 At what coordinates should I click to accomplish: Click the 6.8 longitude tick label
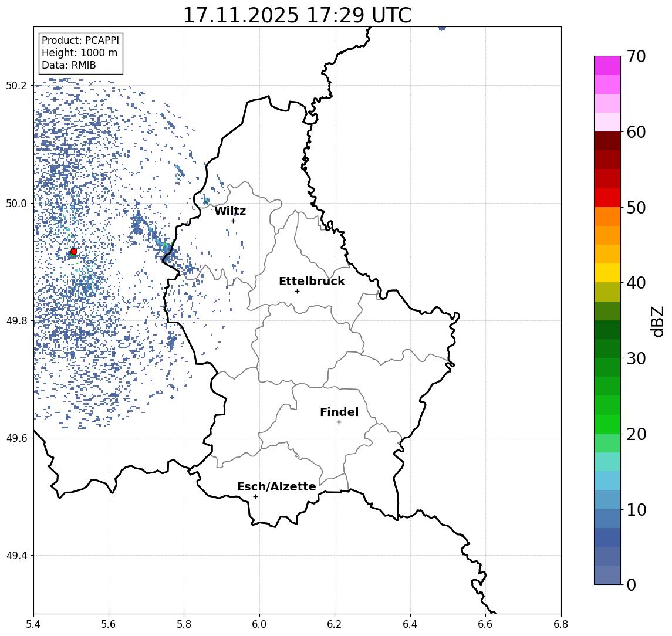tap(561, 624)
